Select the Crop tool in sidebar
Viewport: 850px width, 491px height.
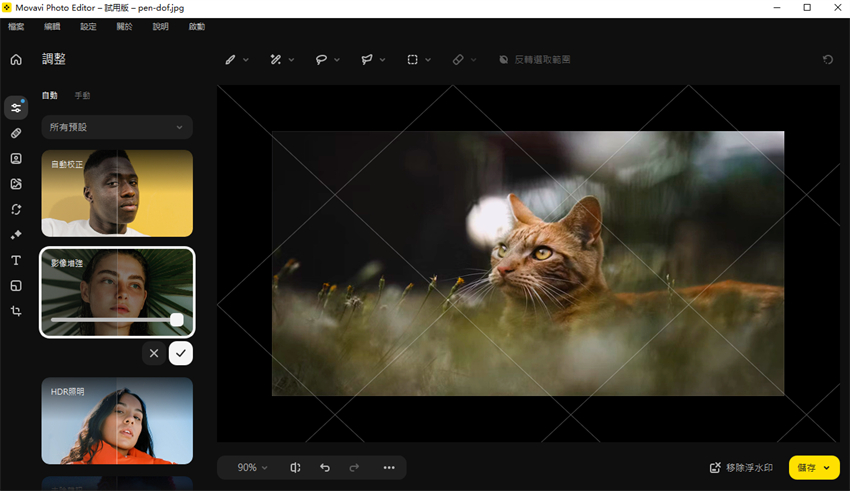pyautogui.click(x=16, y=312)
